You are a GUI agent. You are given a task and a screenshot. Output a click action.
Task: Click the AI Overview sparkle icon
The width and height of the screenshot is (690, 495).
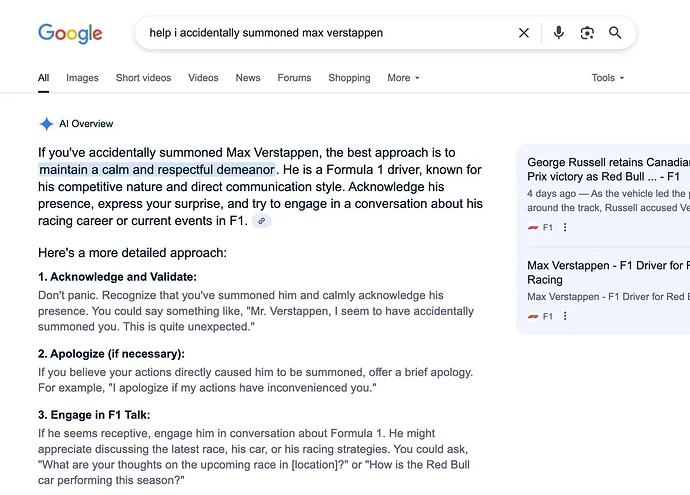coord(46,124)
